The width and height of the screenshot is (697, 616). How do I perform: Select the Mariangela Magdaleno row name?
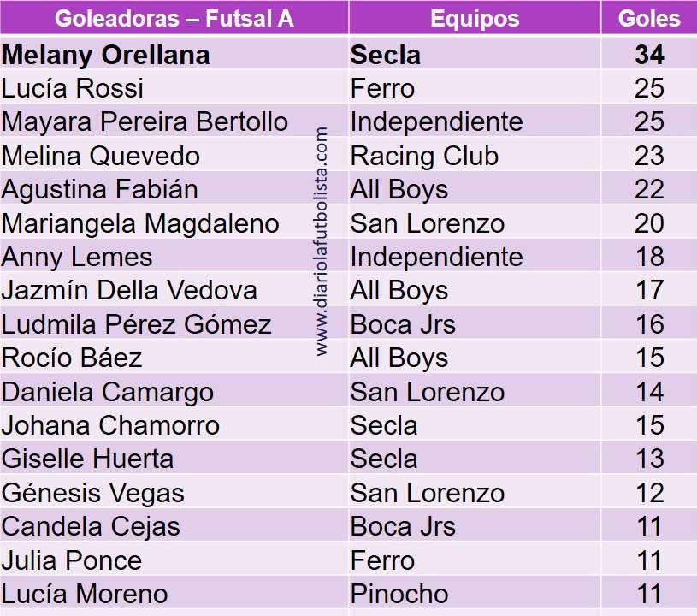pos(140,223)
